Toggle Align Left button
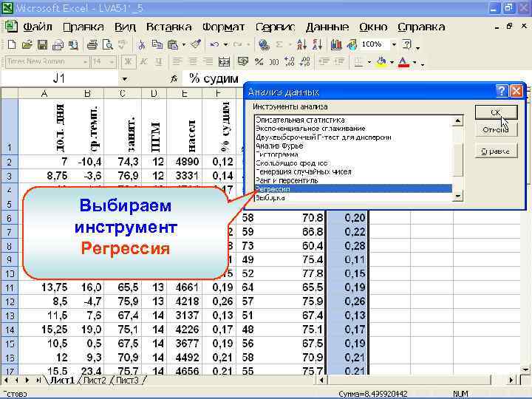The width and height of the screenshot is (532, 399). click(177, 62)
